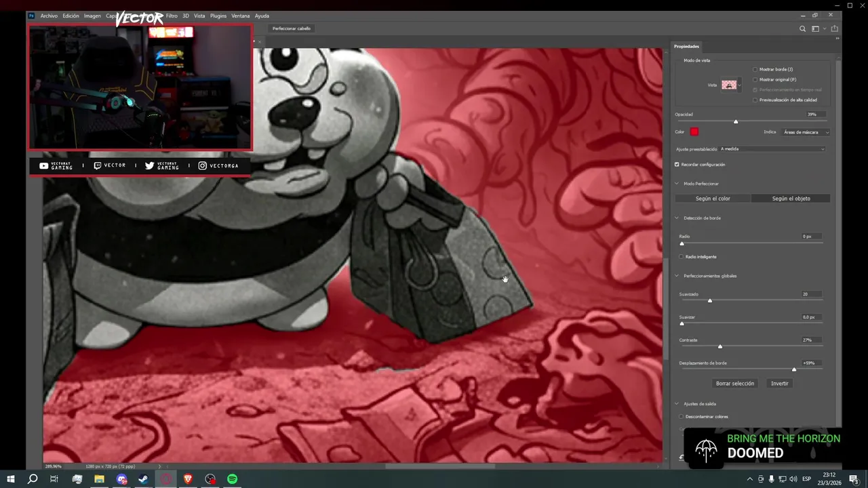This screenshot has width=868, height=488.
Task: Click the reset workspace icon at panel bottom
Action: pyautogui.click(x=681, y=457)
